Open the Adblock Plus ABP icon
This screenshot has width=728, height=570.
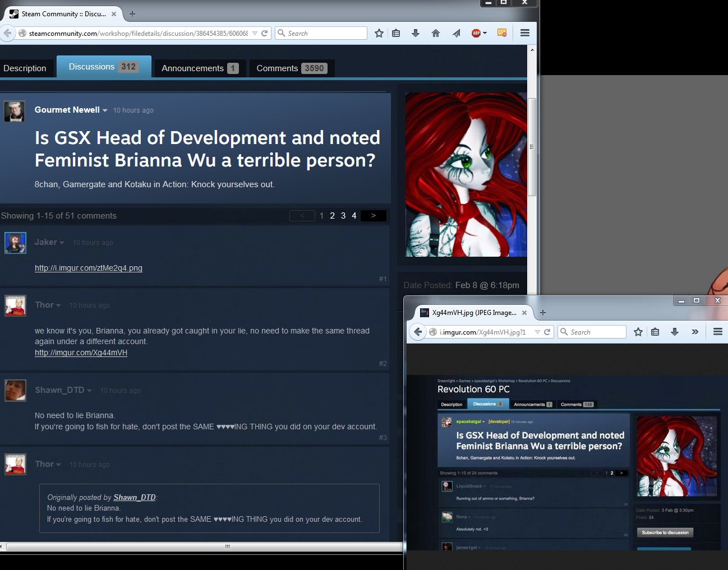(476, 33)
